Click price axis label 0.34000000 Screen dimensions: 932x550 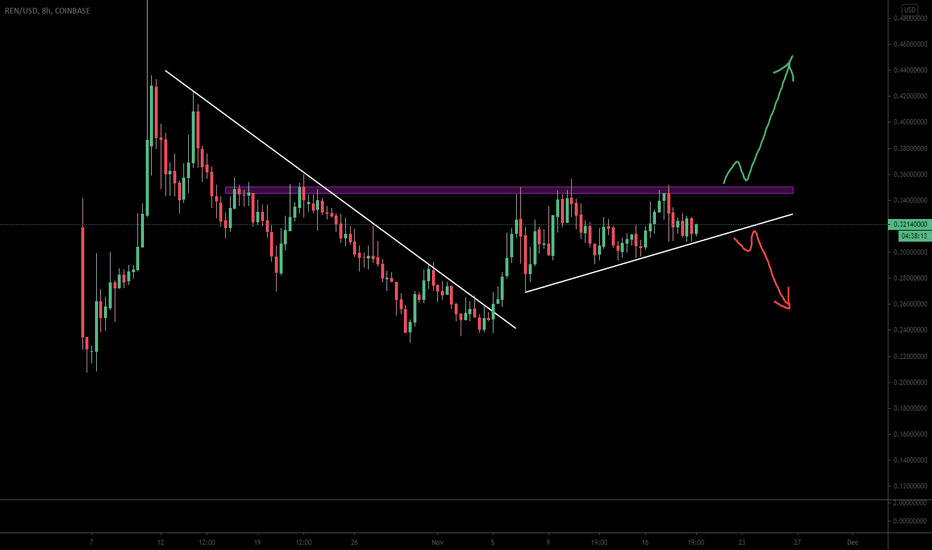(910, 200)
